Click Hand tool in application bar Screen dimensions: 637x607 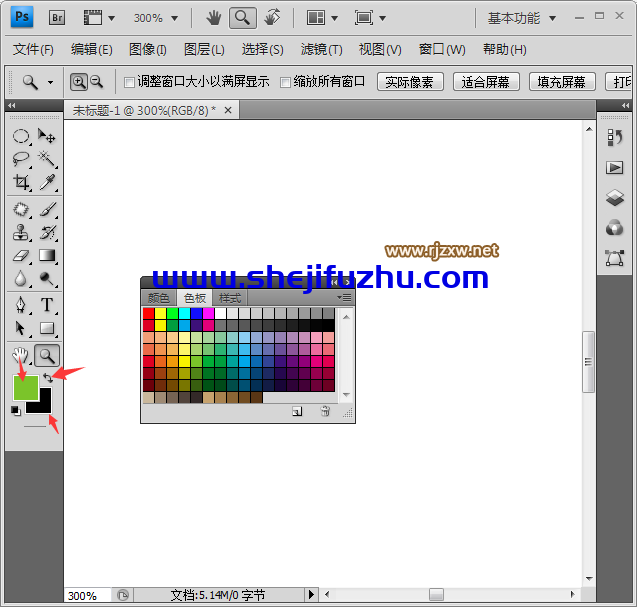tap(213, 18)
